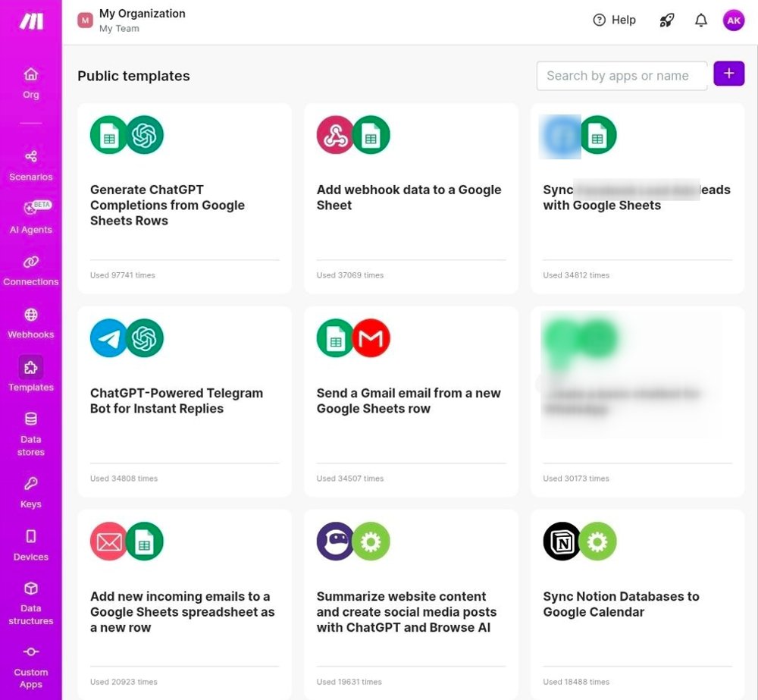Open Custom Apps in sidebar

click(31, 667)
